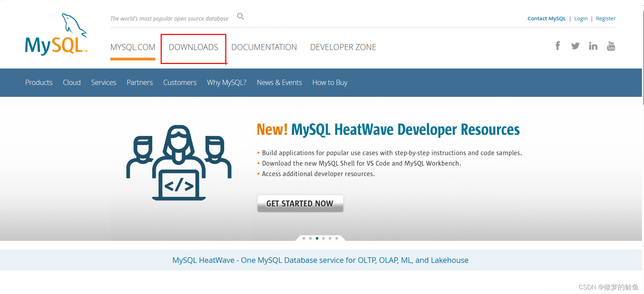Image resolution: width=644 pixels, height=294 pixels.
Task: Click the 'world's most popular open source database' tagline
Action: (x=169, y=19)
